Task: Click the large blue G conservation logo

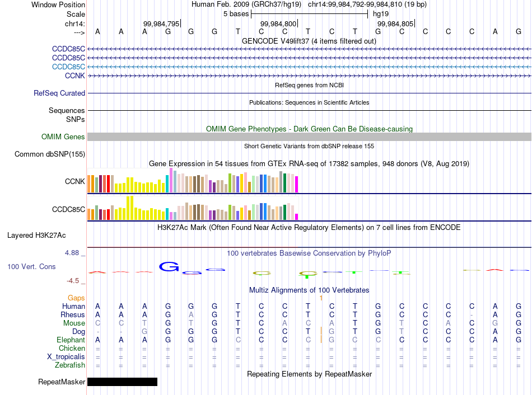Action: coord(169,267)
